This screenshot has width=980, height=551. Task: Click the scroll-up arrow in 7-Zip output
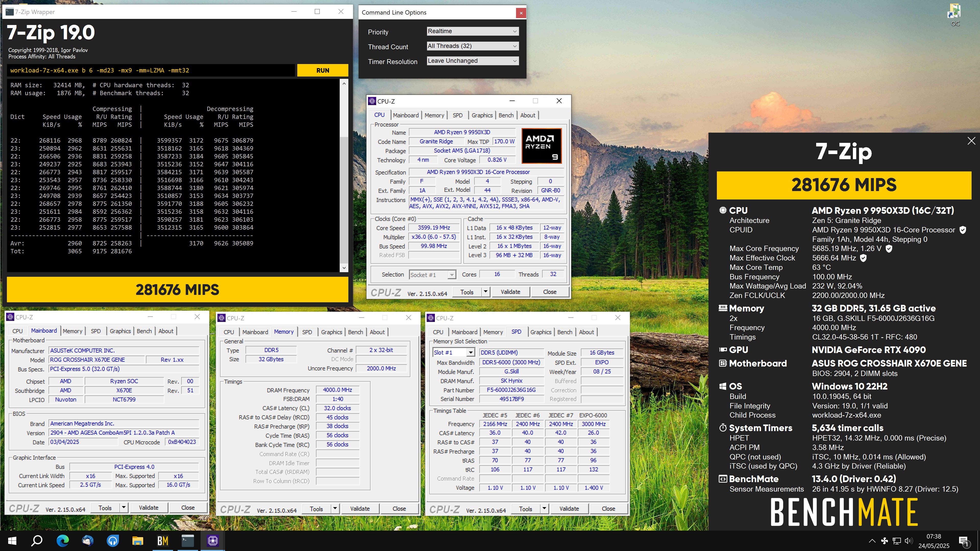(x=344, y=83)
